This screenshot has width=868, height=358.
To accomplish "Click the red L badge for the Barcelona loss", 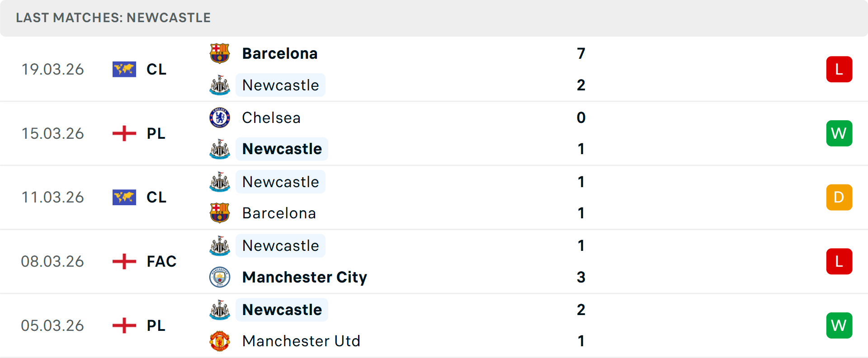I will [839, 69].
